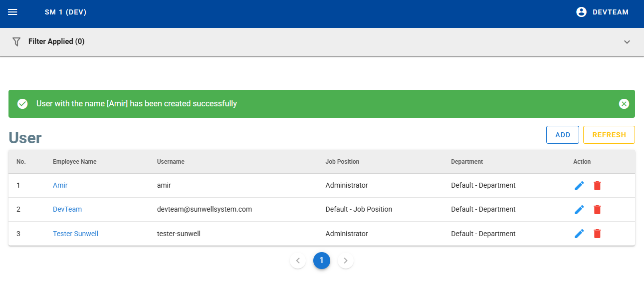Delete user Amir with trash icon
Viewport: 644px width, 298px height.
[x=597, y=186]
